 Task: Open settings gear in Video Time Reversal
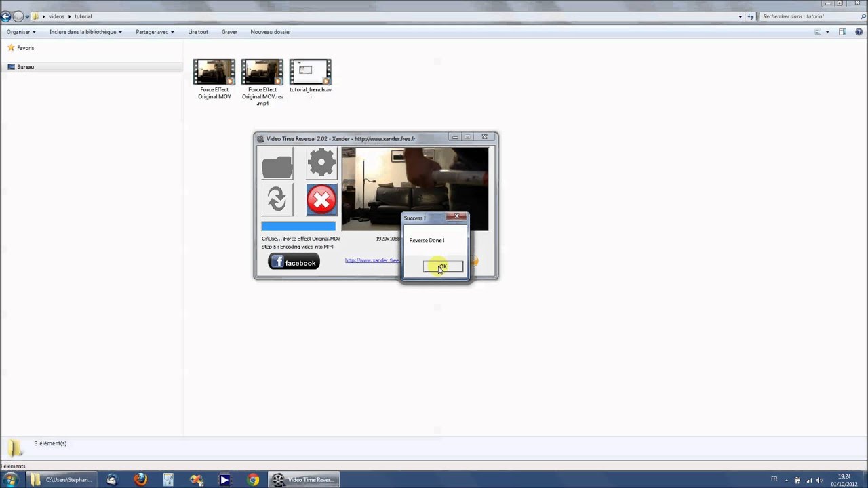click(321, 163)
